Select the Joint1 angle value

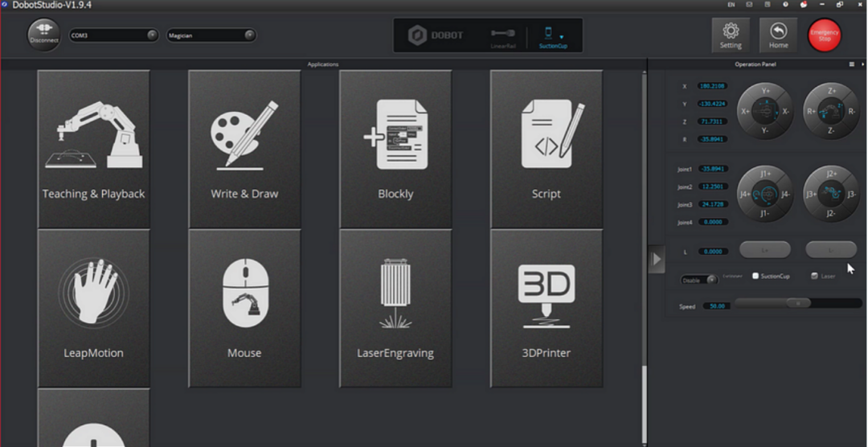(x=713, y=169)
